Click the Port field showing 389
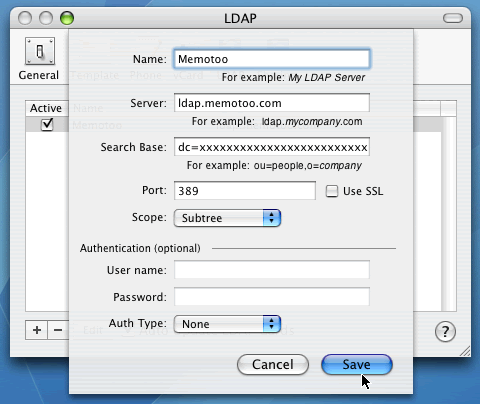The height and width of the screenshot is (404, 480). 245,191
